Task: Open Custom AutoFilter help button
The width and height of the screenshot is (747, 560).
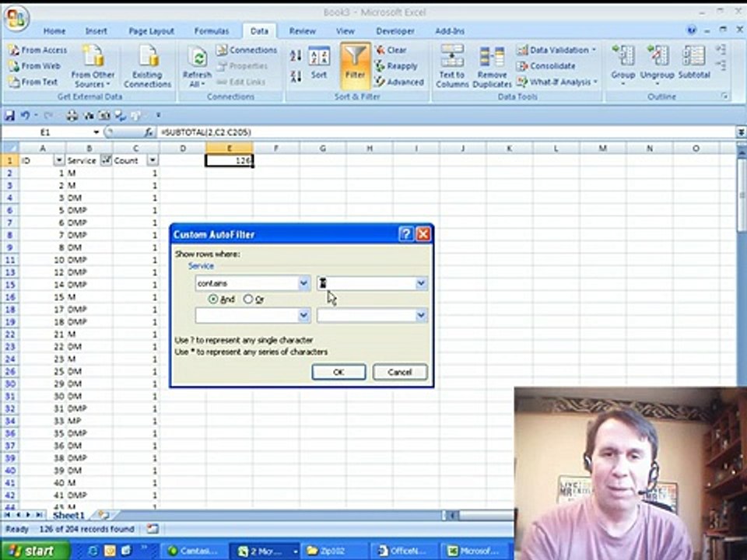Action: [406, 234]
